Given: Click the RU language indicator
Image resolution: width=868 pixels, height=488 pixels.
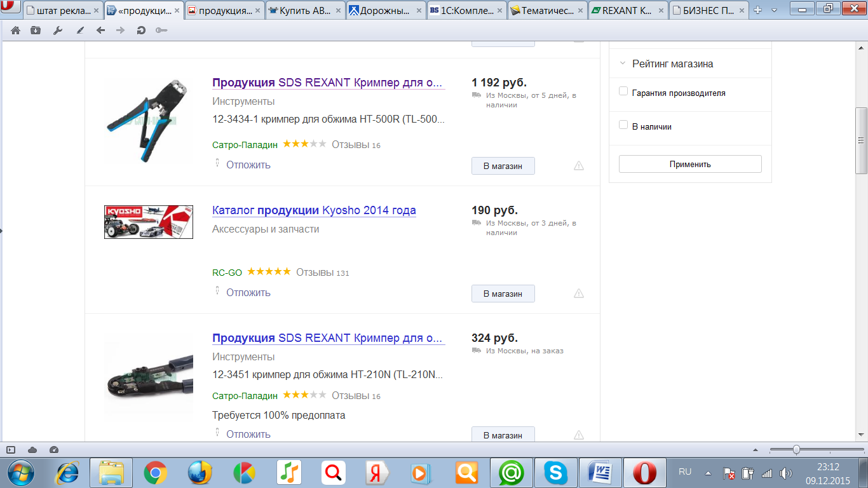Looking at the screenshot, I should coord(685,472).
